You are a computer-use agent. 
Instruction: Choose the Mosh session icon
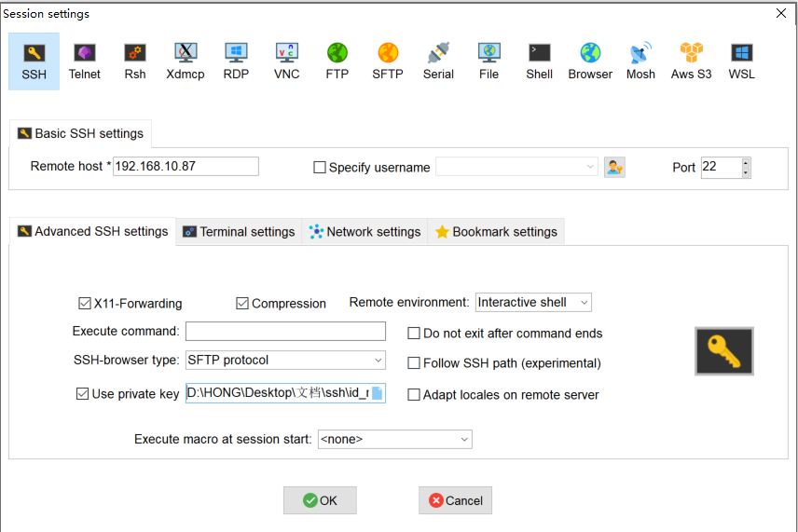coord(640,61)
